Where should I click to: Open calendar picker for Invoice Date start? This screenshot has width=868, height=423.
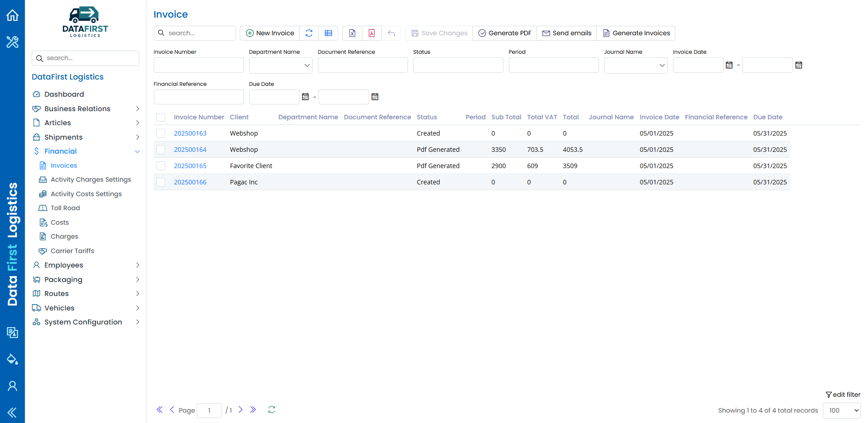(x=729, y=65)
